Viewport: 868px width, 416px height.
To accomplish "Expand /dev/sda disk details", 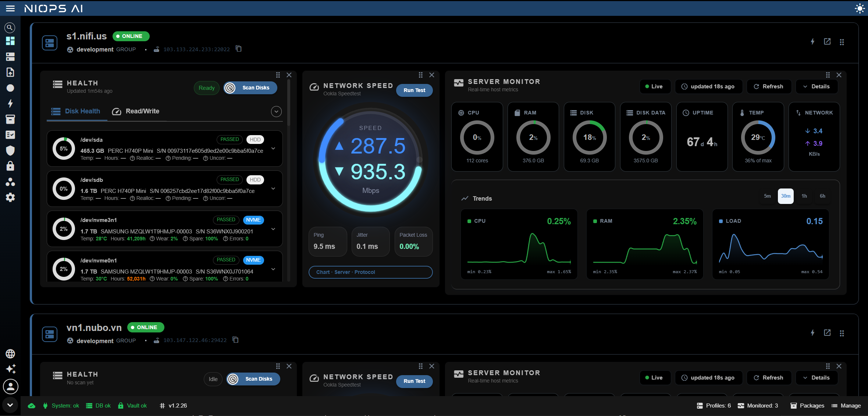I will tap(273, 148).
